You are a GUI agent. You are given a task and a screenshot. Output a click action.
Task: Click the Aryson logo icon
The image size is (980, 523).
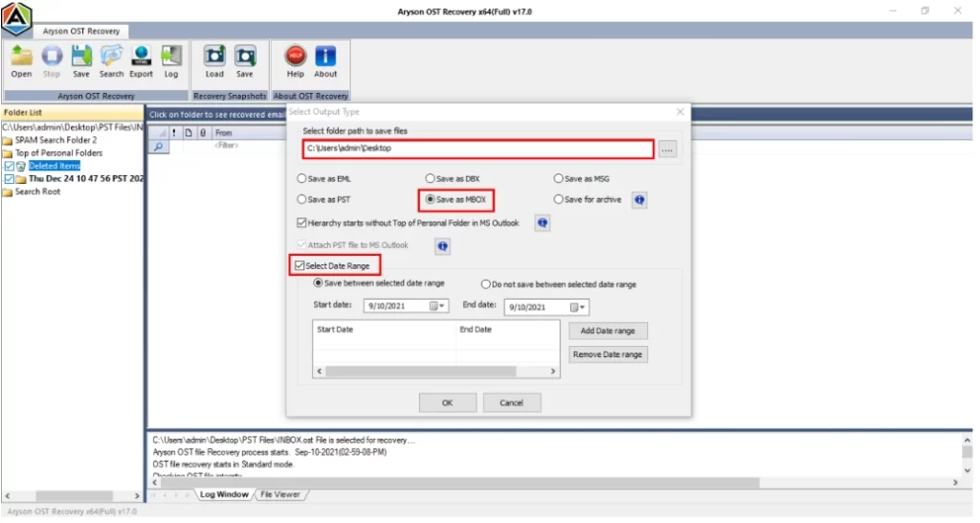click(16, 18)
